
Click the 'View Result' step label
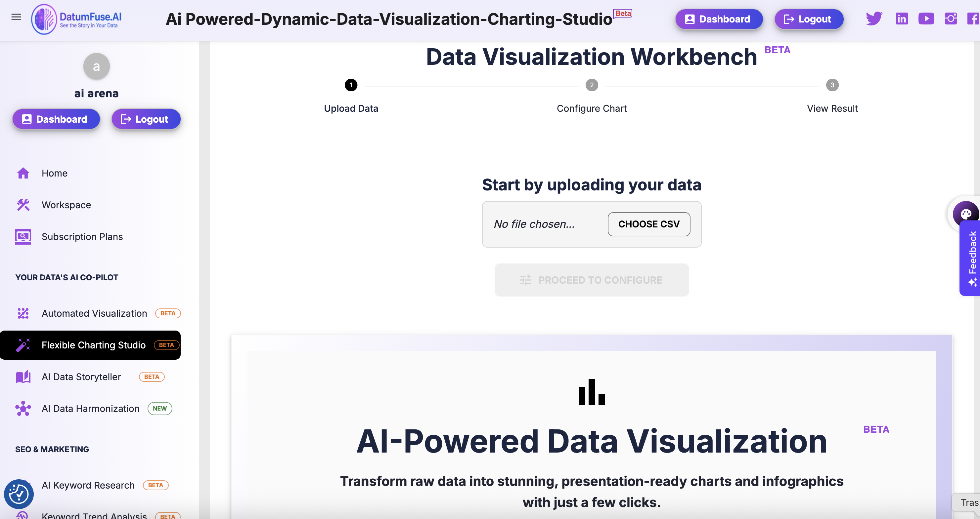tap(832, 108)
